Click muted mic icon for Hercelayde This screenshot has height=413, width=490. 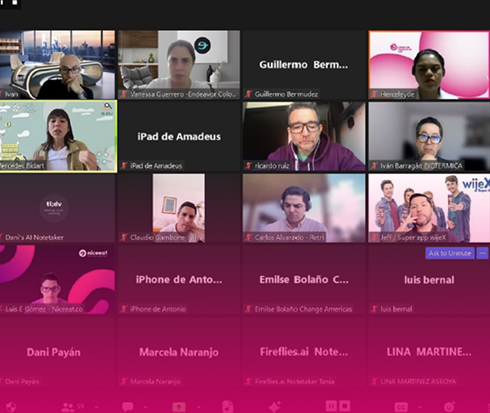tap(374, 94)
